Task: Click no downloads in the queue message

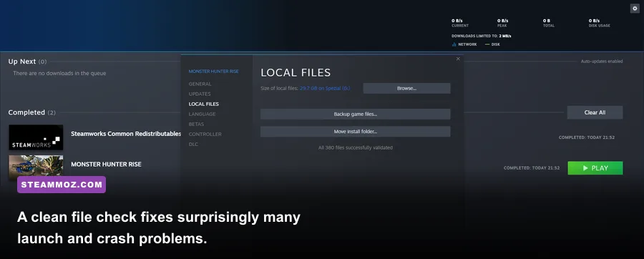Action: coord(59,74)
